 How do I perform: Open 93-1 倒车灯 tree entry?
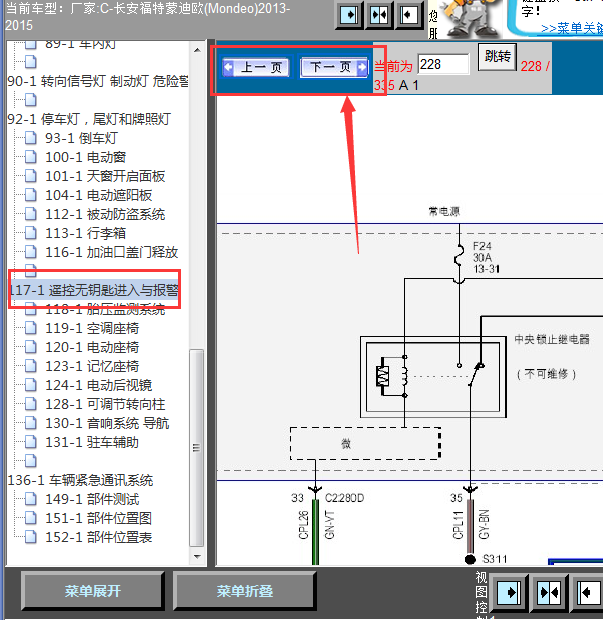click(81, 138)
